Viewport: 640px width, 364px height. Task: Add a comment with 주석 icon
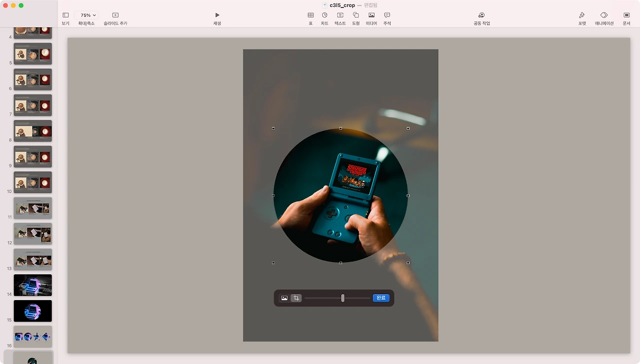pyautogui.click(x=387, y=15)
